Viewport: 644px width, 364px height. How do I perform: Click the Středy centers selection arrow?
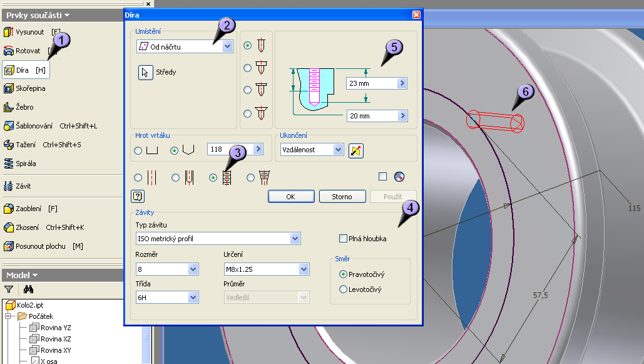(145, 72)
